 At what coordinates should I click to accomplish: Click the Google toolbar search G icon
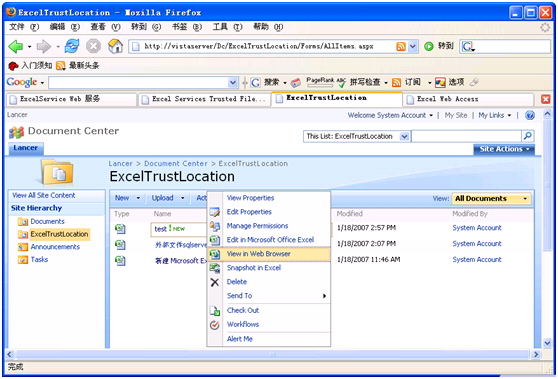tap(255, 83)
